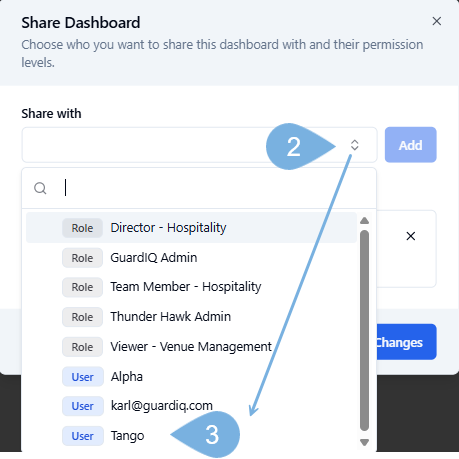Image resolution: width=459 pixels, height=459 pixels.
Task: Click the scrollbar down arrow
Action: point(365,442)
